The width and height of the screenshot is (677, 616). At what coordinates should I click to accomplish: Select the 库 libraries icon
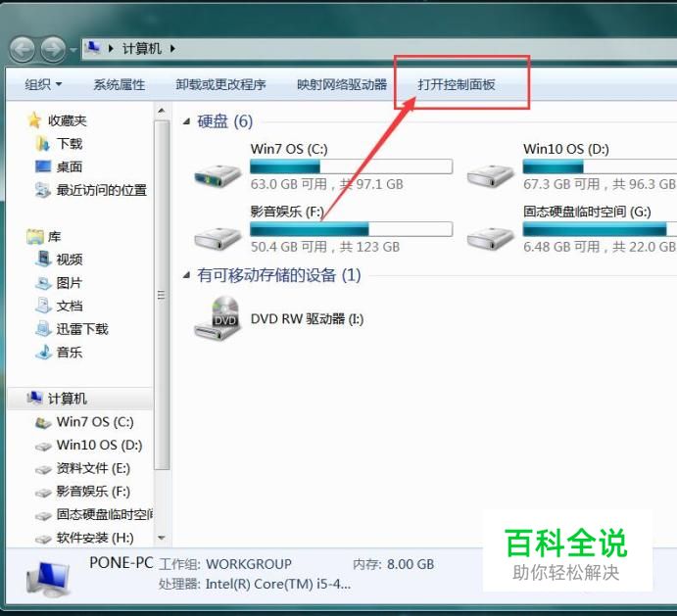click(x=35, y=236)
